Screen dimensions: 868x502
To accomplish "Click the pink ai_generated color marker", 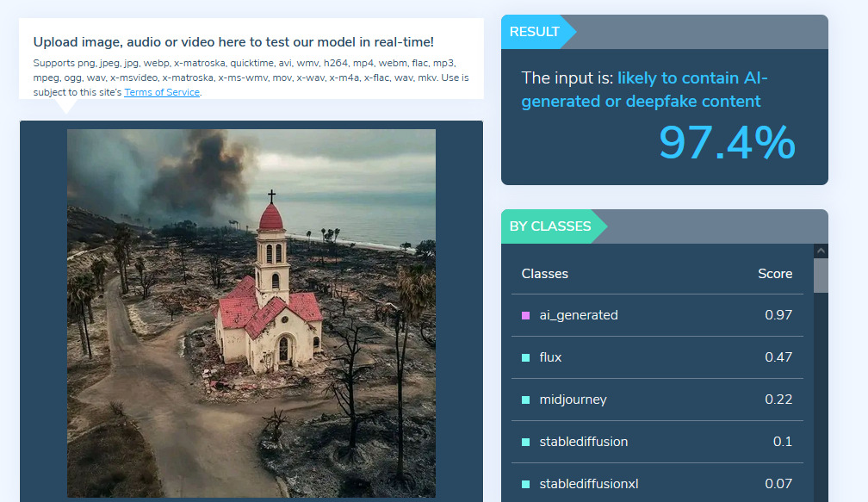I will [526, 315].
